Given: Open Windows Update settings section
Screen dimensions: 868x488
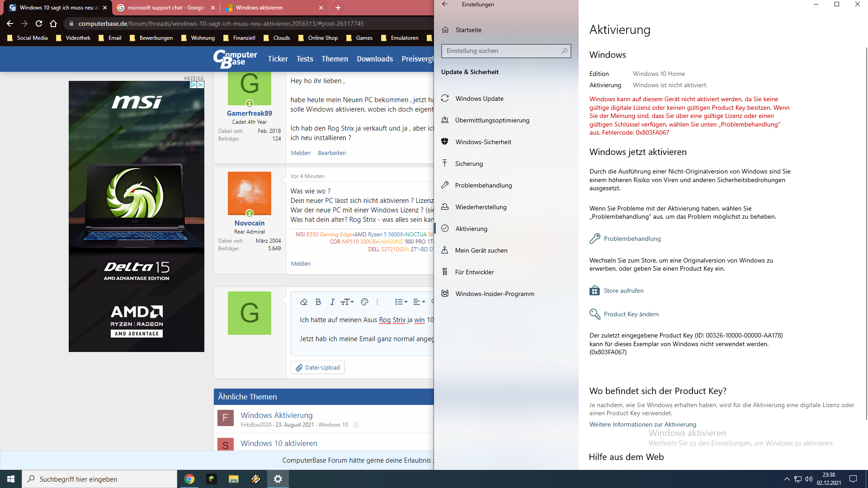Looking at the screenshot, I should click(479, 99).
